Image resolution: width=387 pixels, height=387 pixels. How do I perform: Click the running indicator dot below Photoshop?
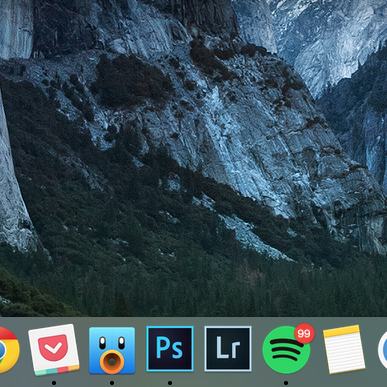(x=170, y=383)
